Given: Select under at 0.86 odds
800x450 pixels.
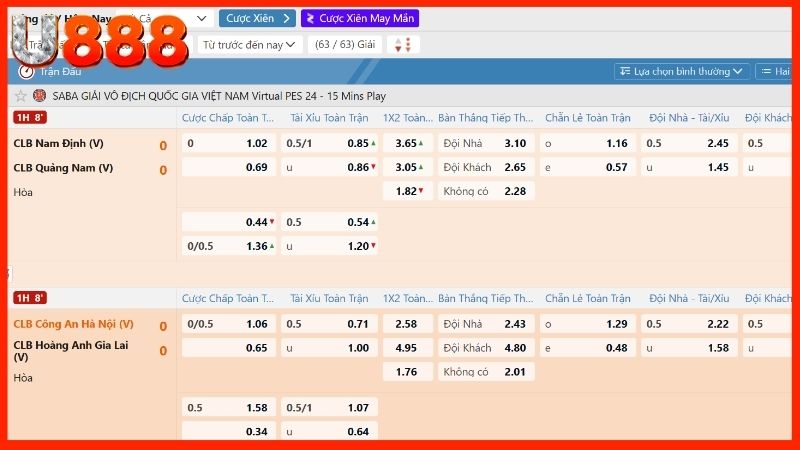Looking at the screenshot, I should [x=329, y=167].
